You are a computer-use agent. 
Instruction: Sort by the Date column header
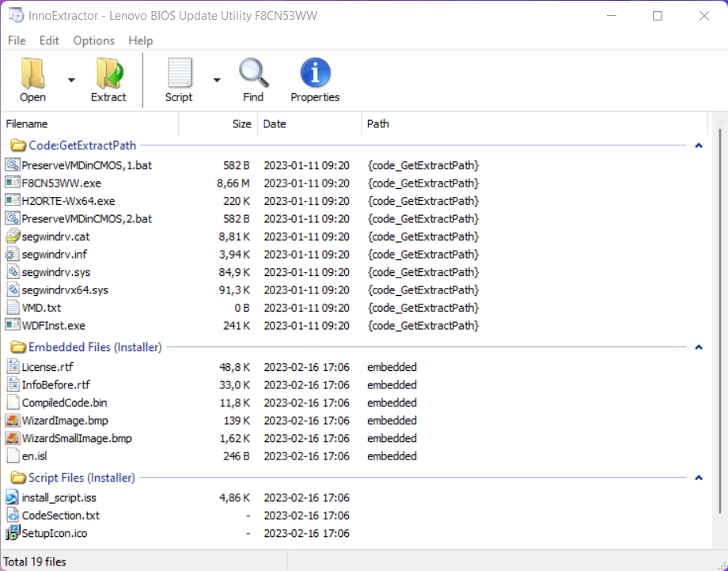coord(309,124)
